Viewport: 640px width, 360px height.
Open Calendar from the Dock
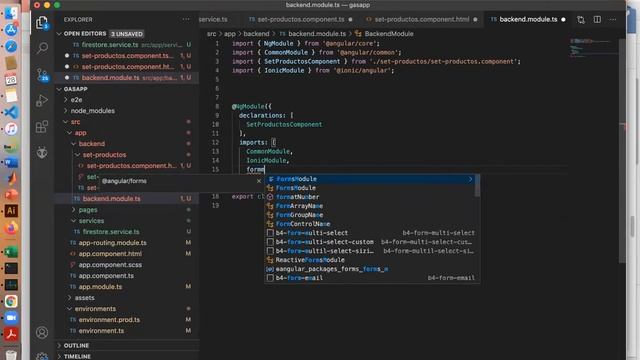point(11,79)
